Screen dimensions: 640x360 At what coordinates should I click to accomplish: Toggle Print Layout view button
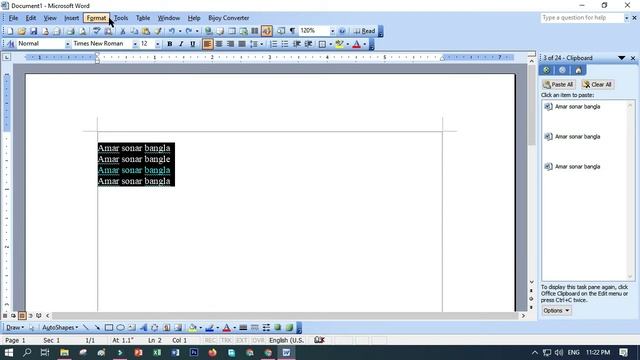(x=22, y=316)
